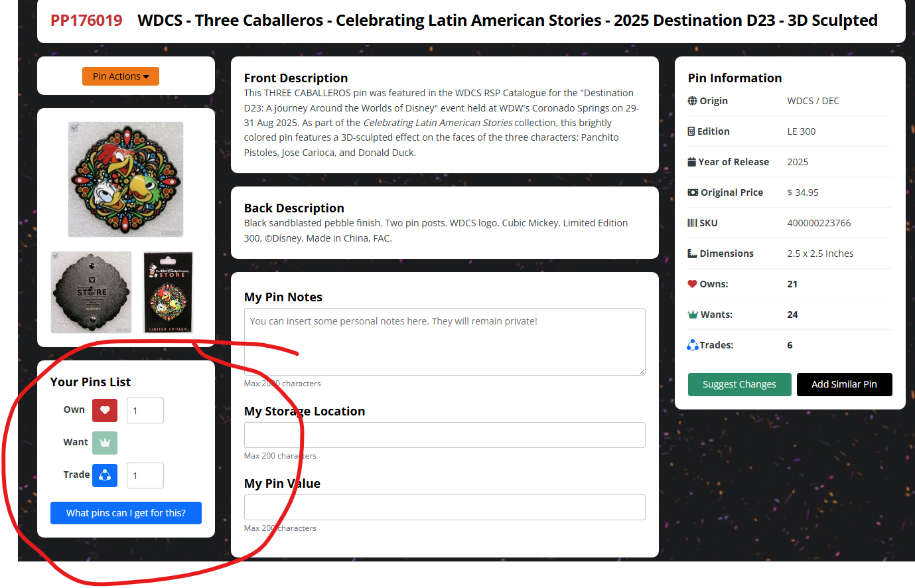Screen dimensions: 915x588
Task: Toggle the blue Trade icon button
Action: (x=105, y=475)
